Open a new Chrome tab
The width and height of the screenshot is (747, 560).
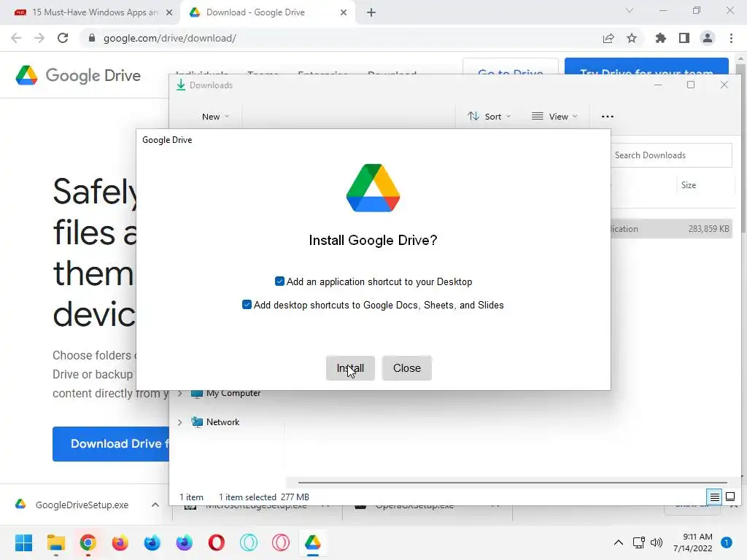(x=371, y=12)
